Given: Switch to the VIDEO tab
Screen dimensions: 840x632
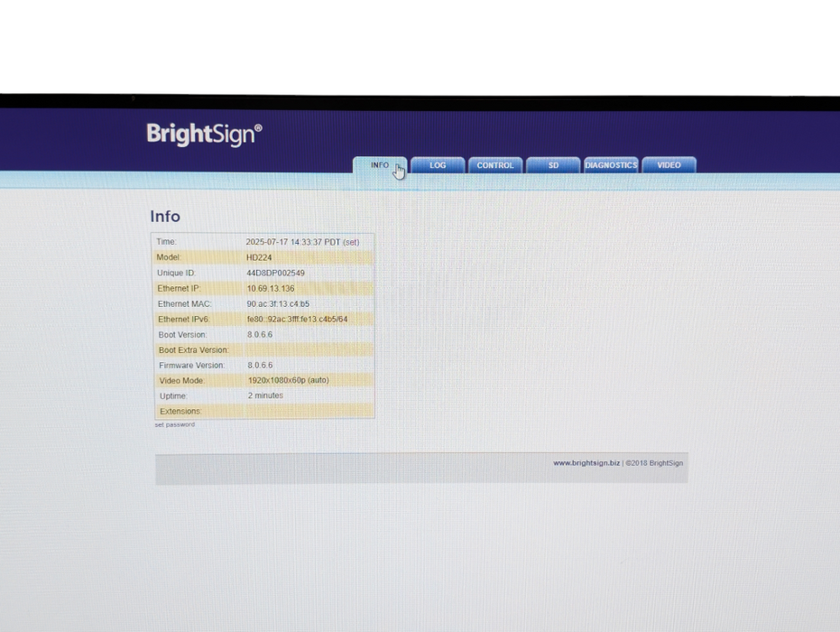Looking at the screenshot, I should pos(669,165).
